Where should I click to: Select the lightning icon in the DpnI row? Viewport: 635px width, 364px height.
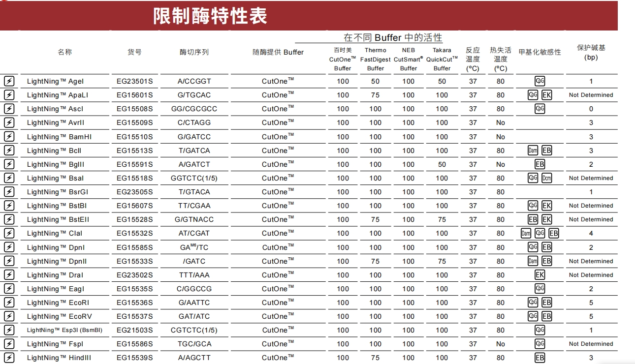tap(9, 247)
